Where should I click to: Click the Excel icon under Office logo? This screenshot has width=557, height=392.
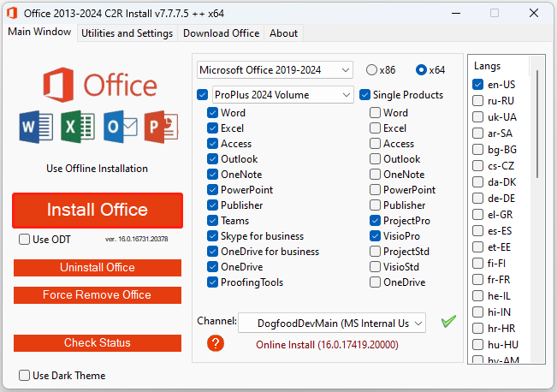[77, 127]
